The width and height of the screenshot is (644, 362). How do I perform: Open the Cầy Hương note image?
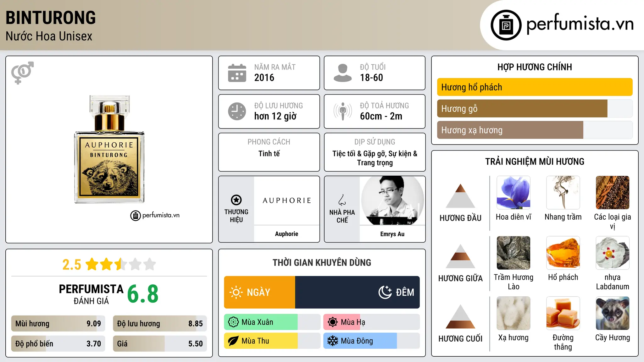pos(613,313)
